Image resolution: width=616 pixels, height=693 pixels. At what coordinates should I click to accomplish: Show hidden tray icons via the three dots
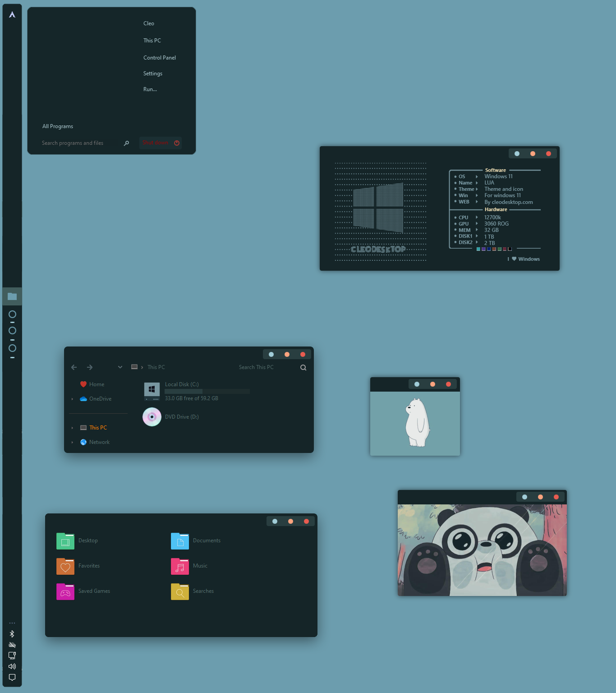12,623
